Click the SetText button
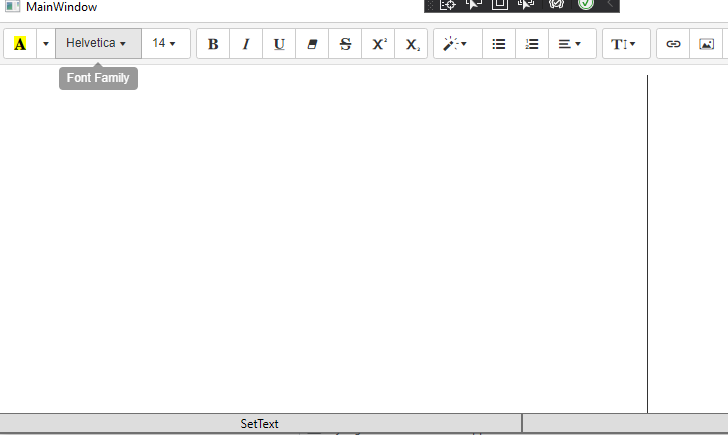Screen dimensions: 728x435 pyautogui.click(x=260, y=423)
